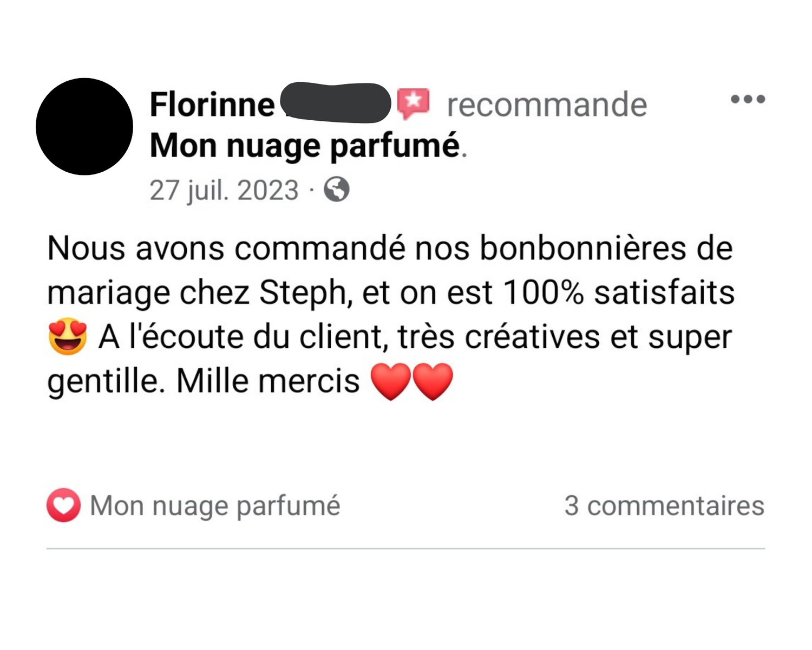Click the blacked-out surname after Florinne

point(337,103)
